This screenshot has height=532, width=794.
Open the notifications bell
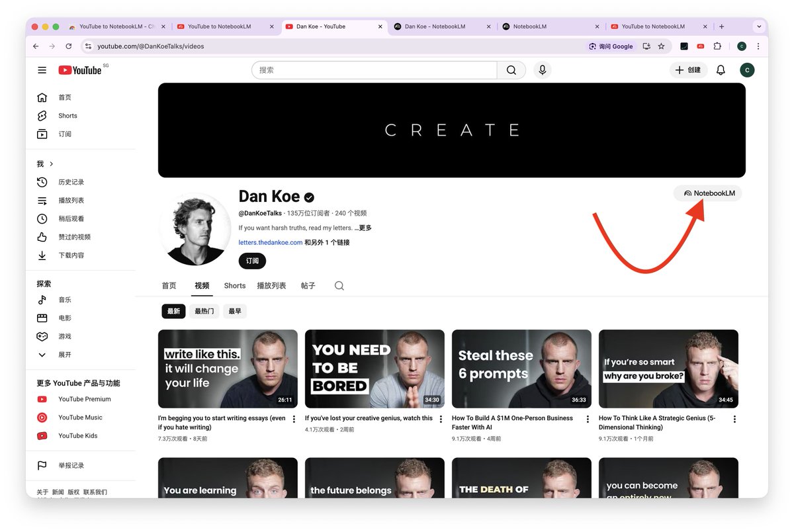(x=721, y=70)
